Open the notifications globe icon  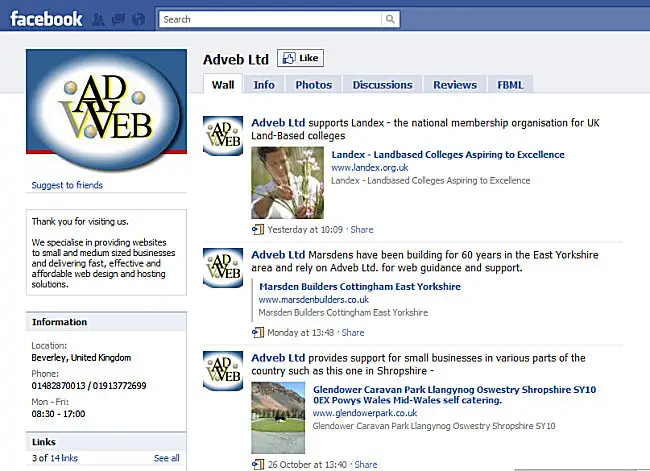[x=138, y=19]
